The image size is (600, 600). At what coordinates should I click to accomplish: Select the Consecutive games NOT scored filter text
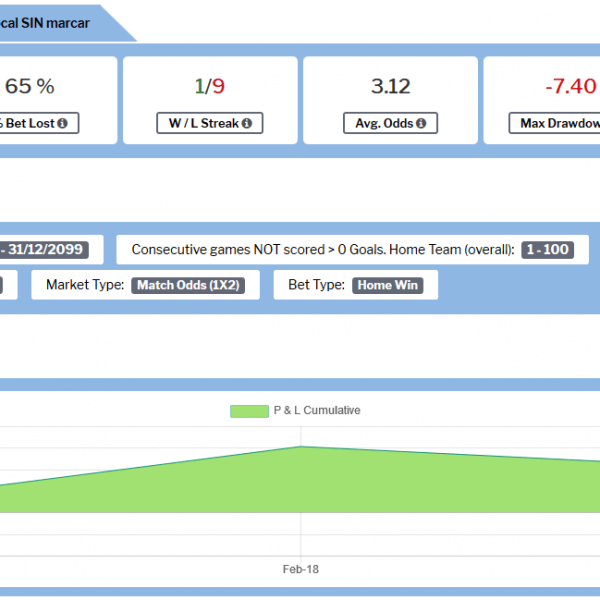(x=323, y=249)
